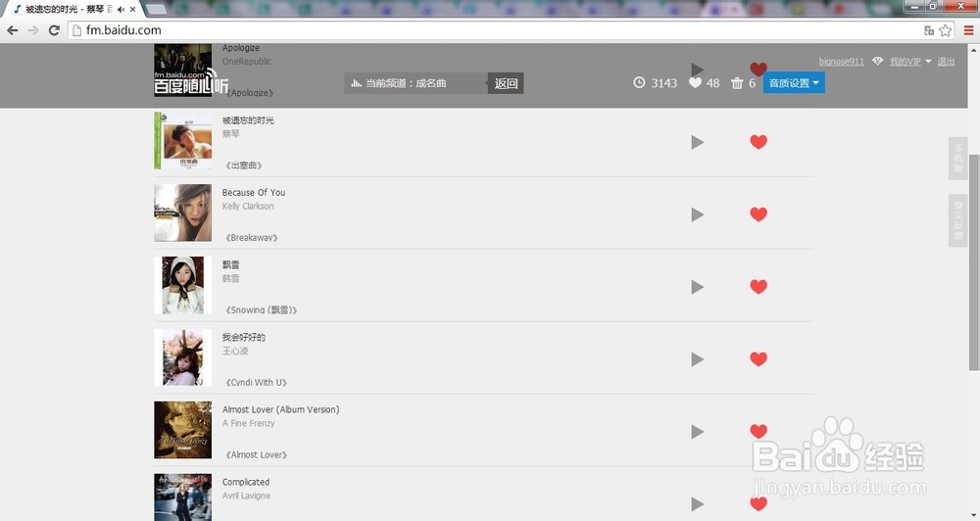Play the song 飘雪
This screenshot has width=980, height=521.
(698, 287)
